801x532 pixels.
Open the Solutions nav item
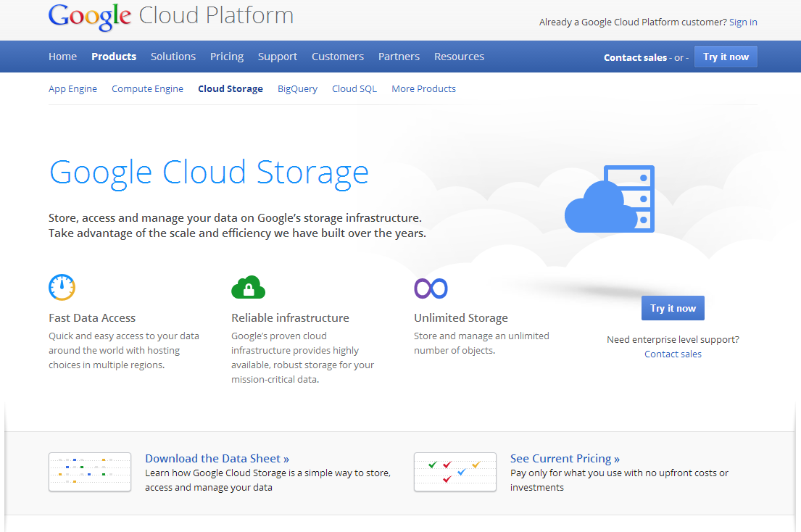[173, 57]
